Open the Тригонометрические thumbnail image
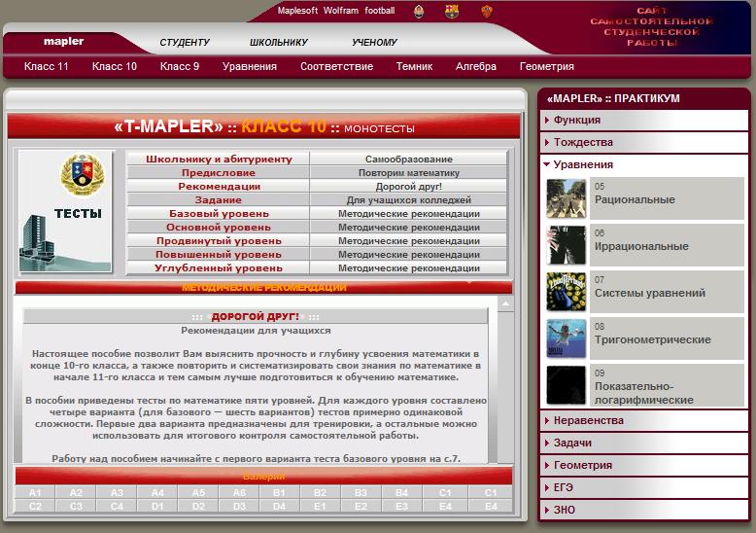 566,338
